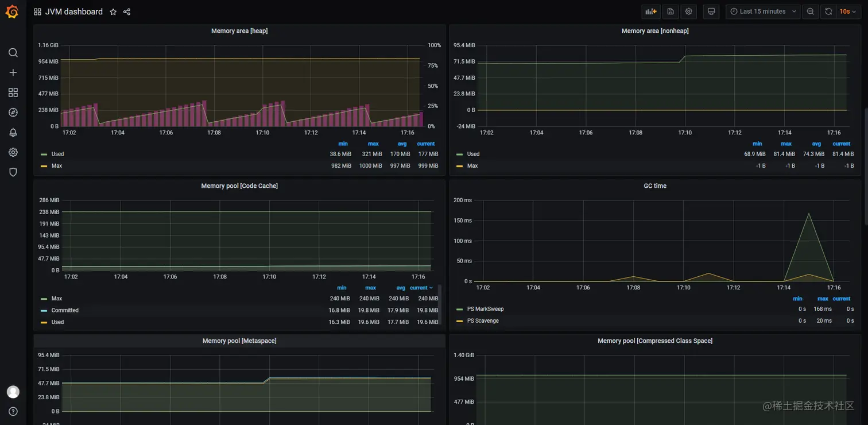868x425 pixels.
Task: Open the Memory area [heap] panel menu
Action: 239,31
